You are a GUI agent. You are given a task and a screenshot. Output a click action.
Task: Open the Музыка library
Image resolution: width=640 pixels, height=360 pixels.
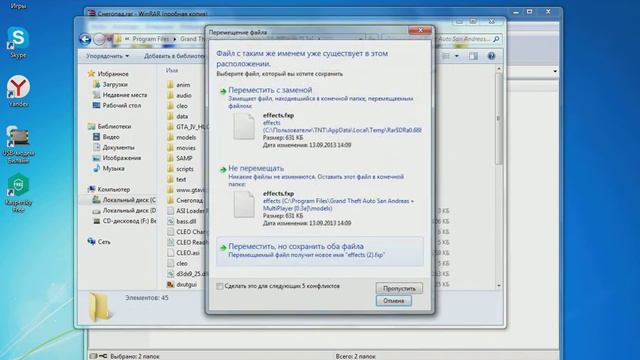[109, 169]
